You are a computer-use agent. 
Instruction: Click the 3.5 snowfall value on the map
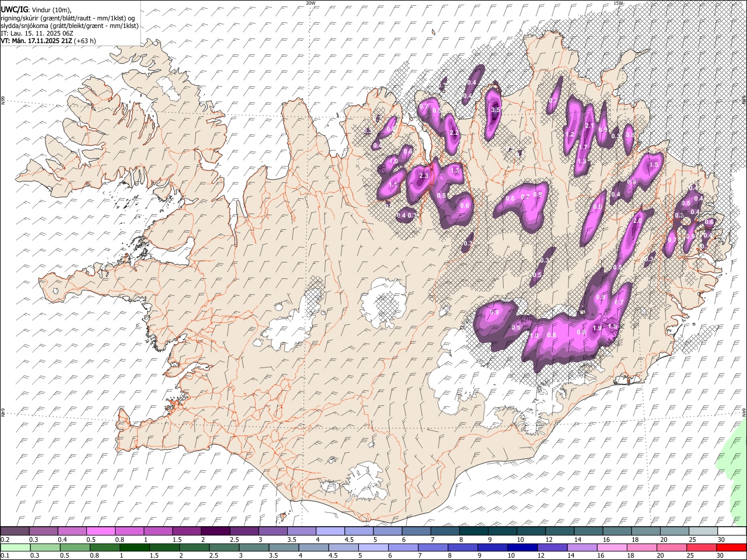coord(496,110)
